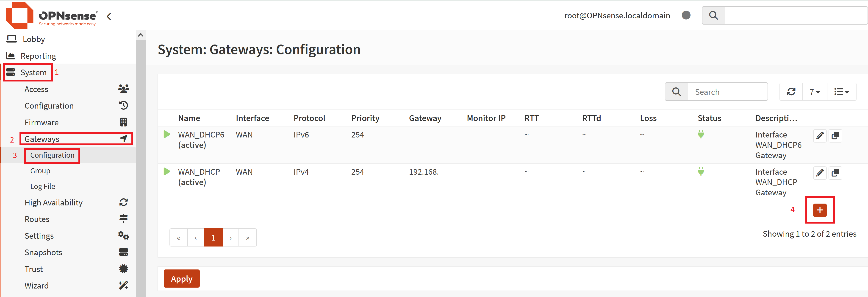Click the refresh icon beside table search

[x=791, y=92]
